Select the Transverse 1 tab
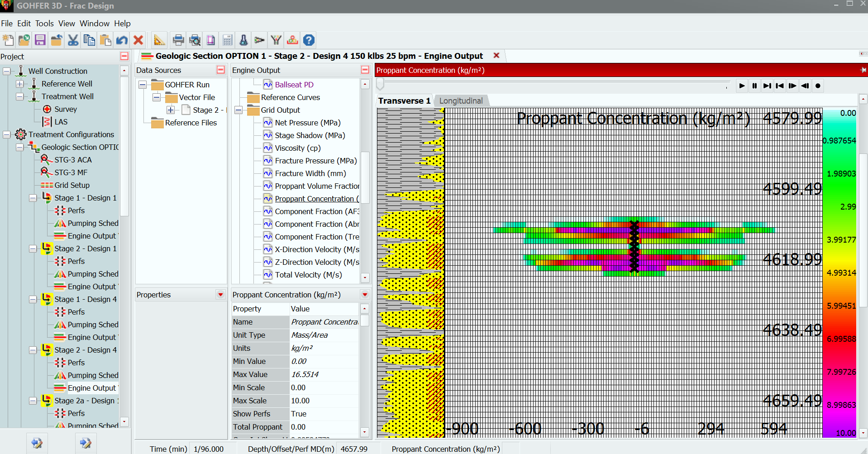The width and height of the screenshot is (868, 454). click(405, 100)
